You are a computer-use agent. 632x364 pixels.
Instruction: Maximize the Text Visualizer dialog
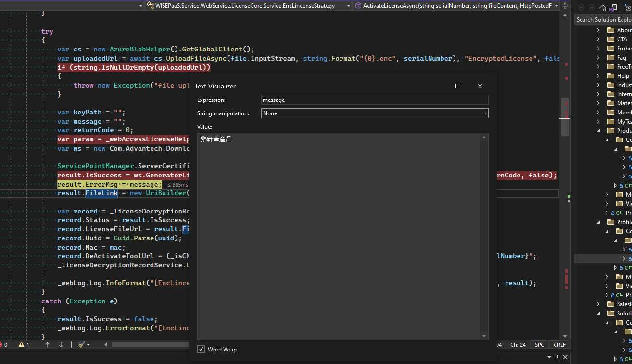pos(458,86)
